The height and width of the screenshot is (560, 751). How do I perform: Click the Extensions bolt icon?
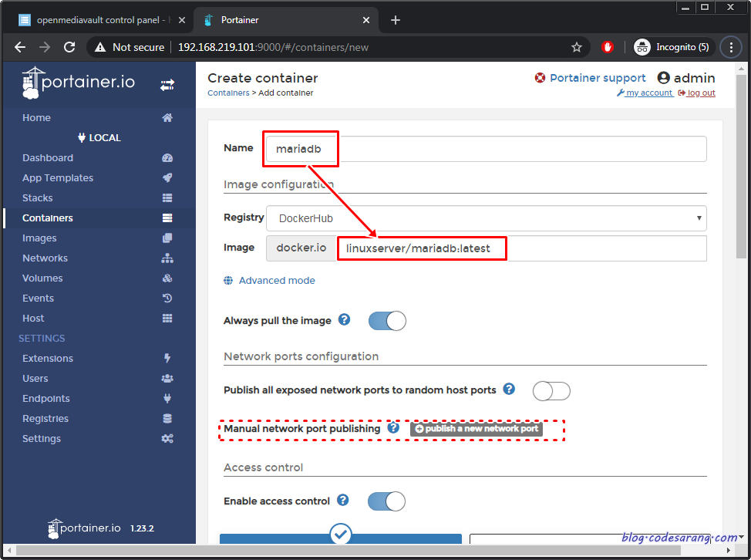[x=167, y=359]
